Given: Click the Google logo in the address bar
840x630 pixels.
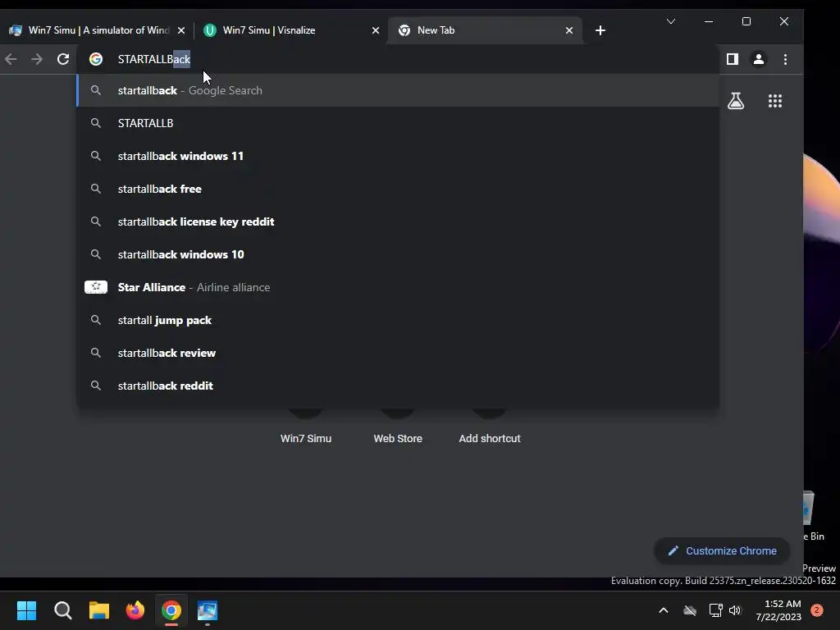Looking at the screenshot, I should click(x=96, y=59).
